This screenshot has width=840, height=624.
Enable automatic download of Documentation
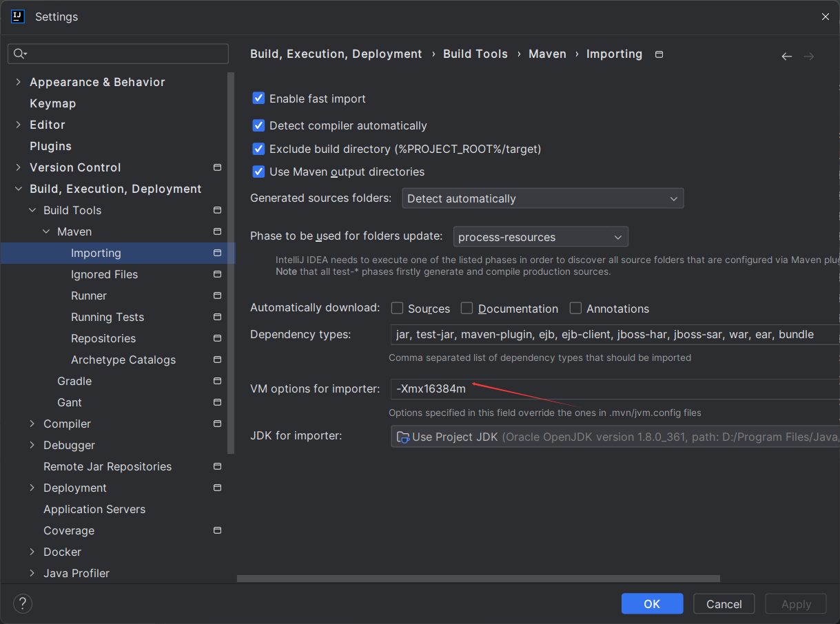coord(467,308)
